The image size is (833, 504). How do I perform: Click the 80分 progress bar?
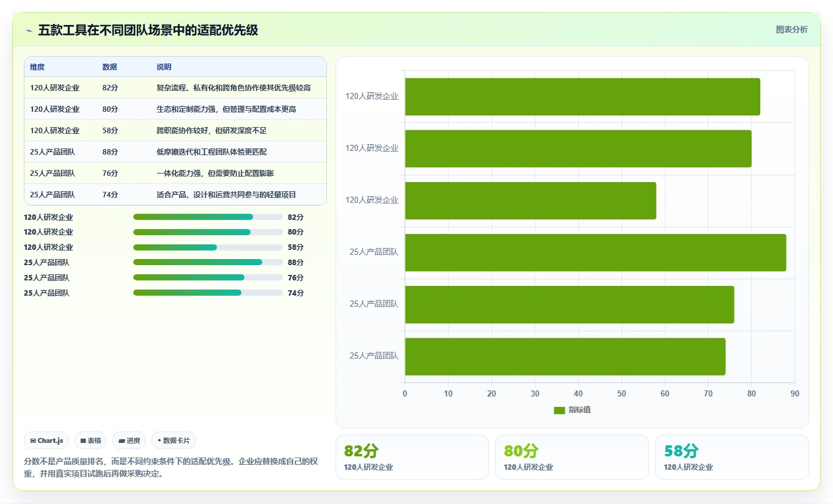click(208, 232)
